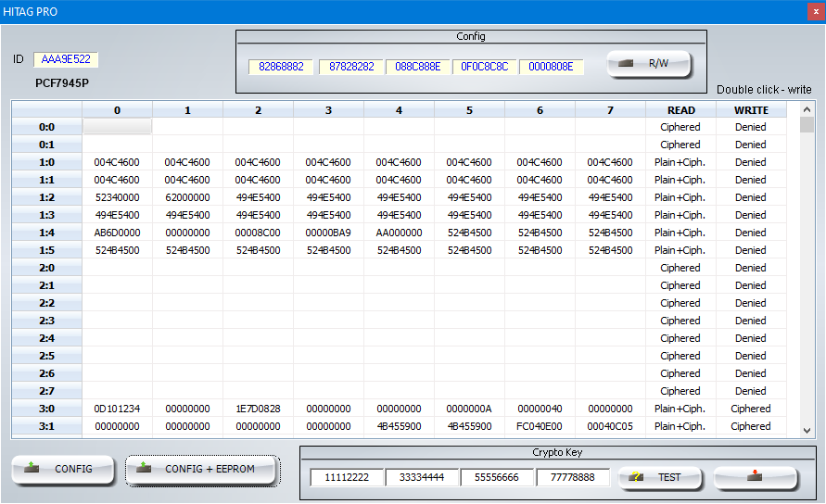Click cell 00008C00 in row 1:4
The height and width of the screenshot is (504, 826).
[x=258, y=233]
